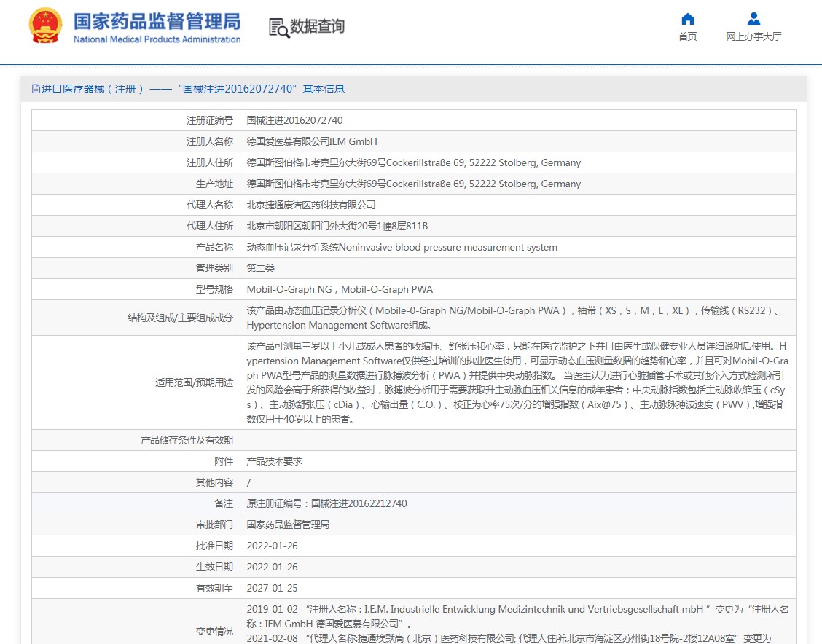This screenshot has width=822, height=644.
Task: Click the online service hall person icon
Action: pos(753,19)
